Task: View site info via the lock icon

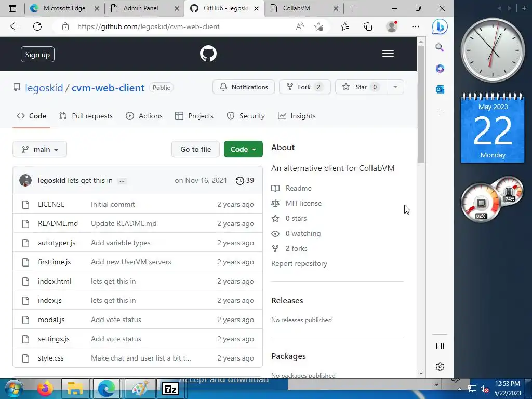Action: click(65, 26)
